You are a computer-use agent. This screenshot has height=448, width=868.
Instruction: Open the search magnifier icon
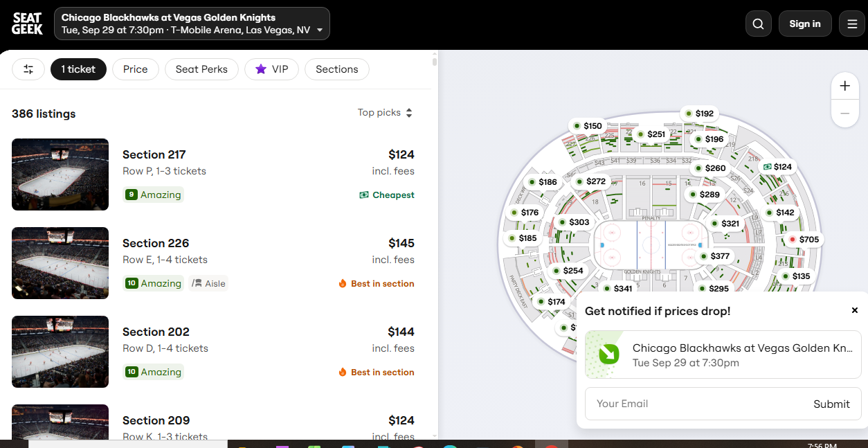[758, 24]
